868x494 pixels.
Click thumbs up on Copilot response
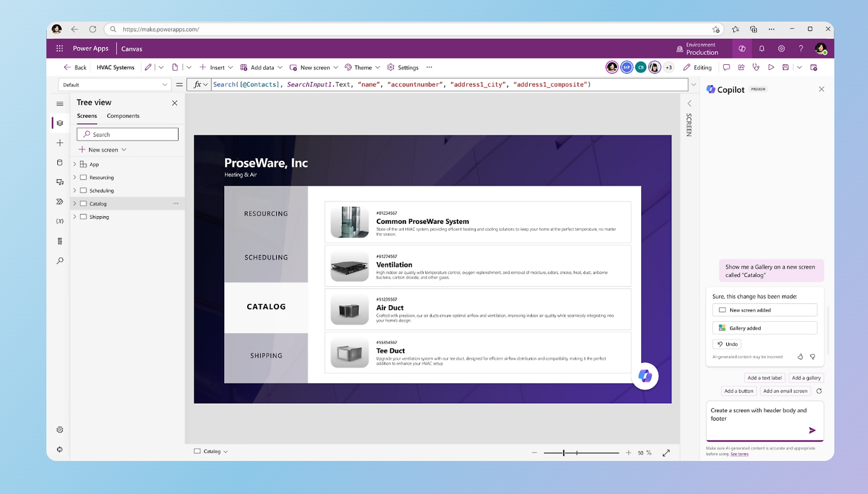[800, 357]
